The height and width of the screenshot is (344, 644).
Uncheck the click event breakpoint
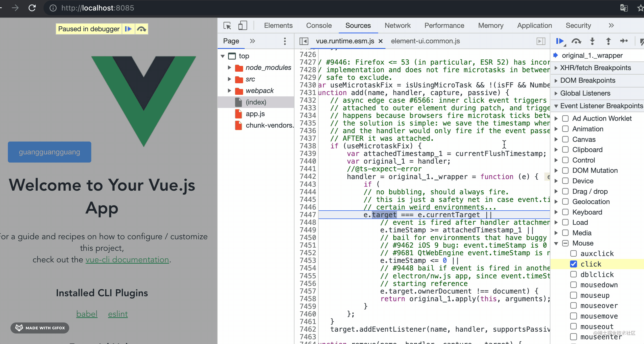pyautogui.click(x=573, y=264)
